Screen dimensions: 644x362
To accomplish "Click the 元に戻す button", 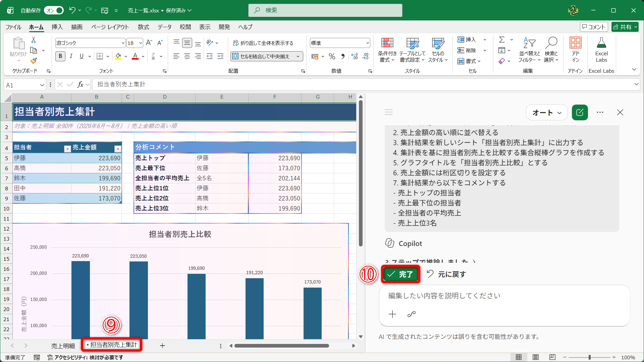I will pos(446,275).
